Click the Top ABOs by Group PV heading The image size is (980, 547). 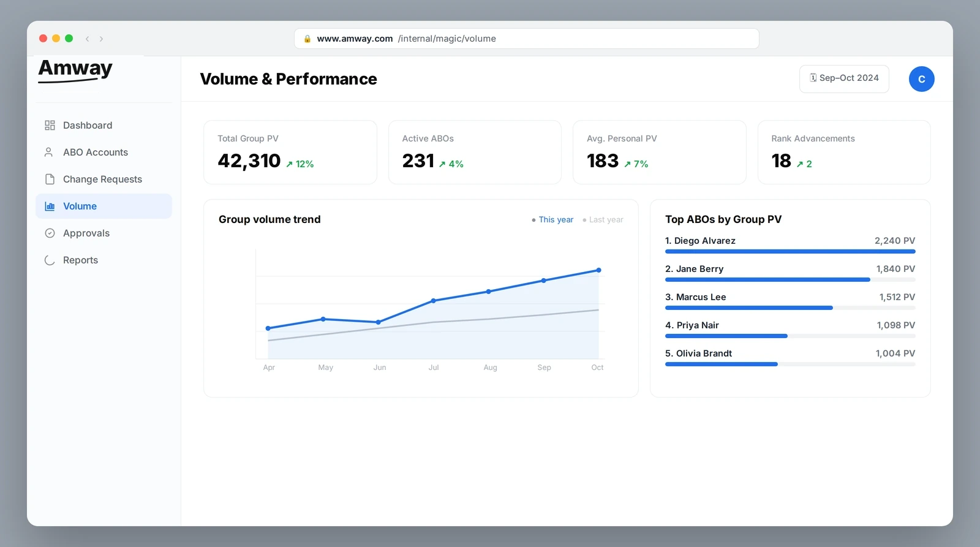(723, 219)
